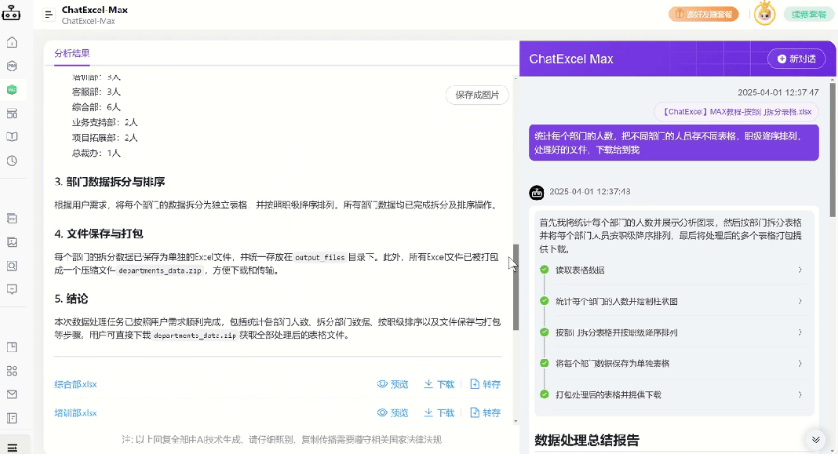
Task: Click the bot avatar beside 12:37:43 timestamp
Action: [537, 192]
